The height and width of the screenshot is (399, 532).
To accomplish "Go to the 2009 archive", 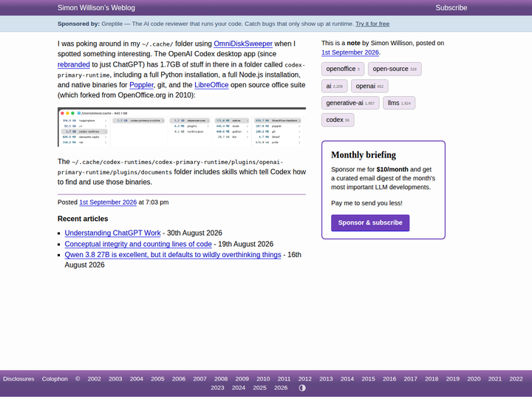I will tap(242, 379).
